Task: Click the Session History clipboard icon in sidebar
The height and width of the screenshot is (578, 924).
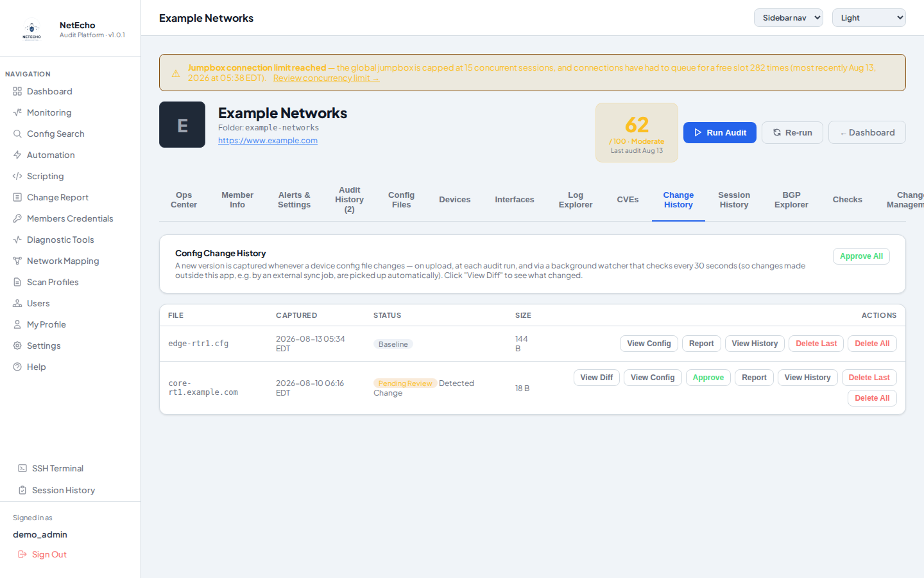Action: [22, 490]
